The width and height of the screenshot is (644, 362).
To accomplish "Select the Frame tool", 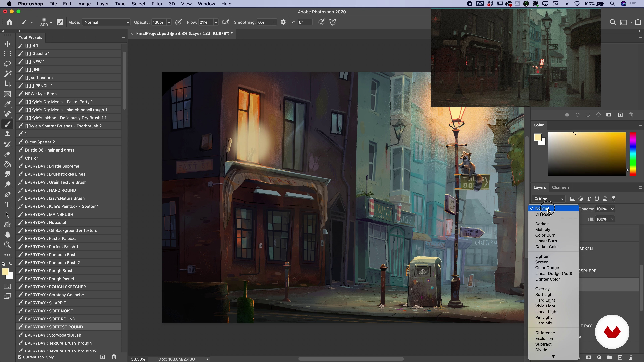I will tap(8, 94).
